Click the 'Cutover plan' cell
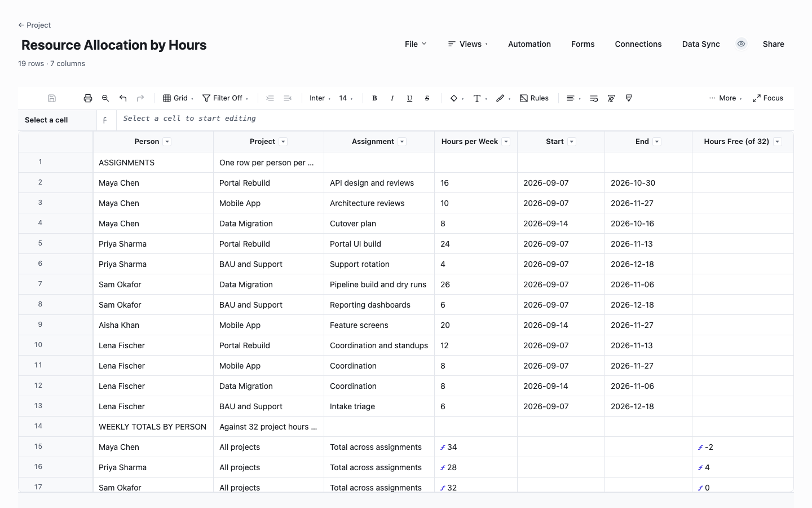The height and width of the screenshot is (508, 812). click(379, 224)
